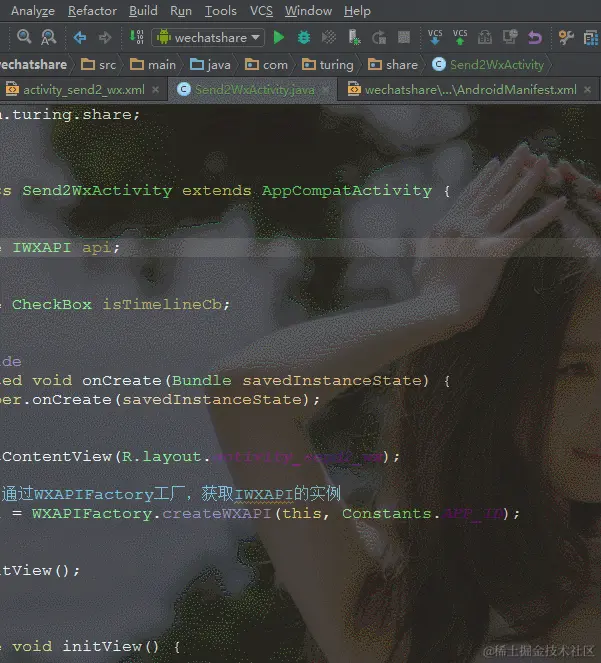The image size is (601, 663).
Task: Click the turing.share package statement
Action: pyautogui.click(x=71, y=115)
